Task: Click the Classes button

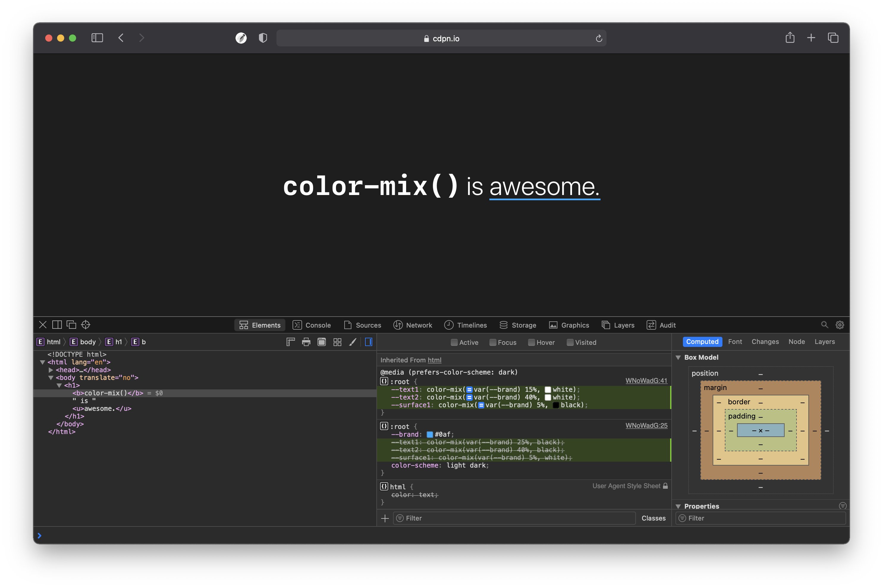Action: 653,518
